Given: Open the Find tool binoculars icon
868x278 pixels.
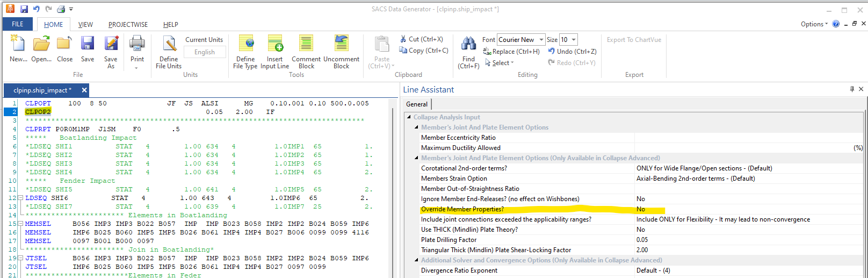Looking at the screenshot, I should point(468,44).
